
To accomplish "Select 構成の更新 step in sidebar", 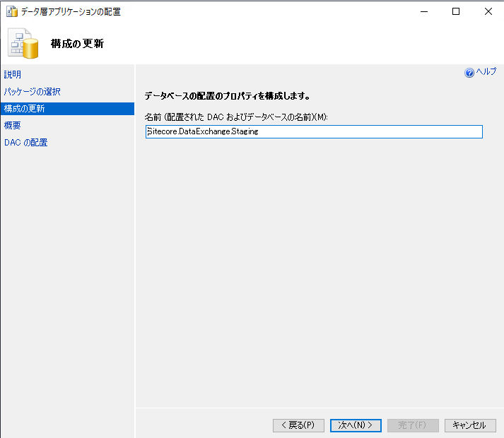I will pos(67,109).
